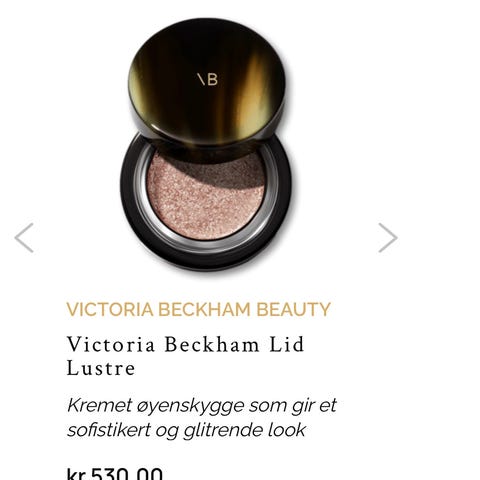
Task: Open the Victoria Beckham Beauty brand link
Action: [x=199, y=309]
